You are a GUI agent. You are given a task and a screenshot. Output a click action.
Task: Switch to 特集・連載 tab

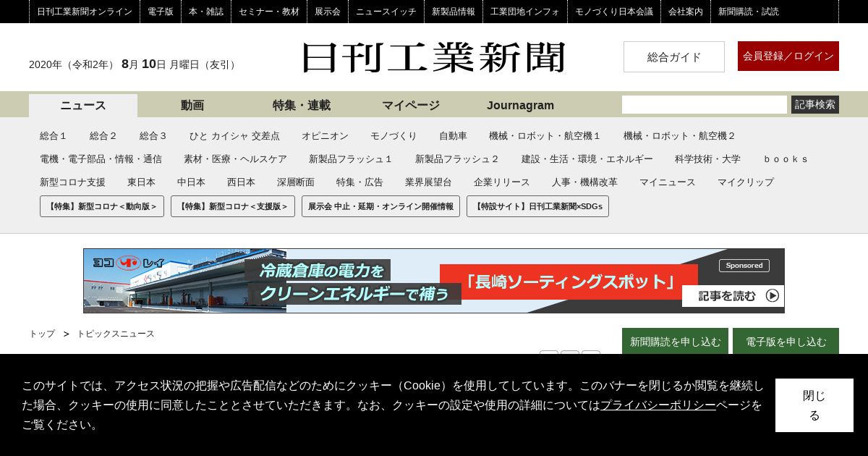[x=302, y=106]
